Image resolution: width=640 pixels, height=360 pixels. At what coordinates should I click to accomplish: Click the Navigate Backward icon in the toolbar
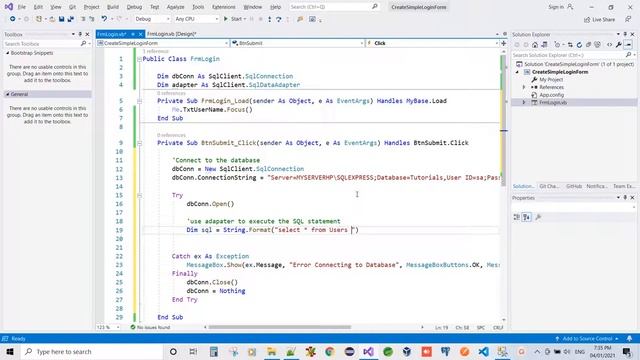(13, 19)
